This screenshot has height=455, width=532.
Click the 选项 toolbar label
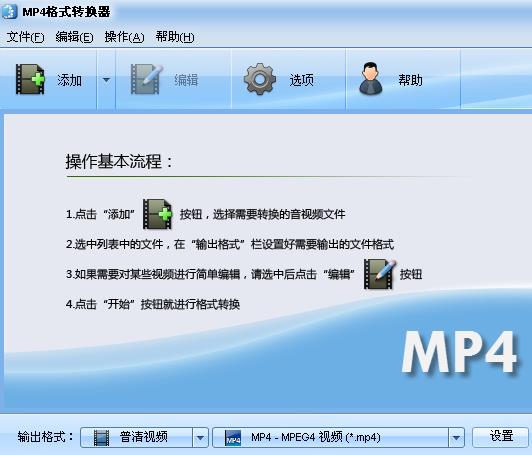click(302, 80)
